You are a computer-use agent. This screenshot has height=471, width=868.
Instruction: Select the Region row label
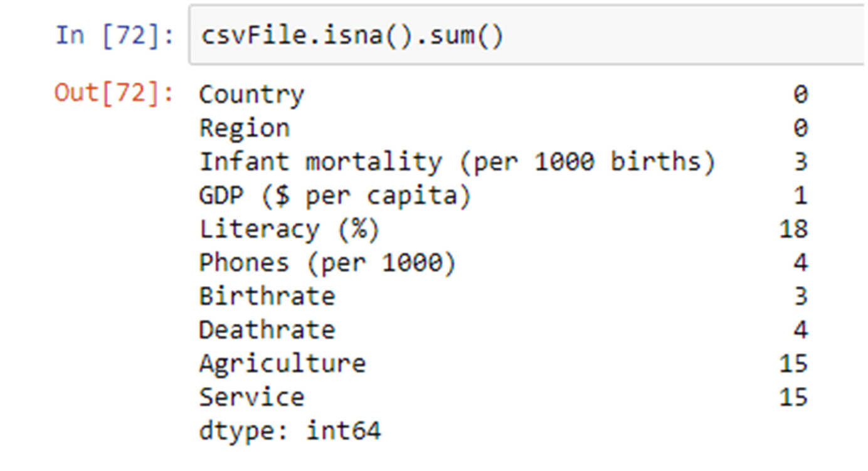244,129
